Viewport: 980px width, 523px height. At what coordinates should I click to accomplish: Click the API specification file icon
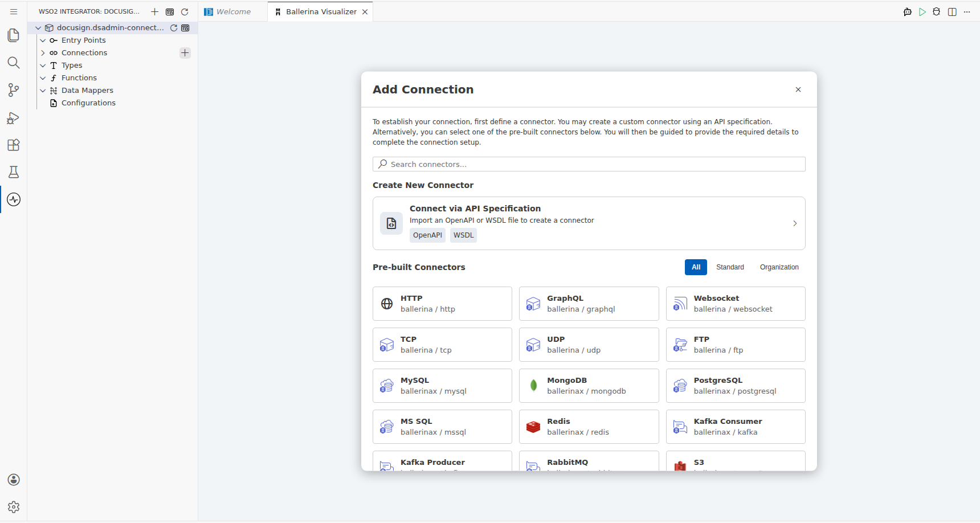(391, 223)
